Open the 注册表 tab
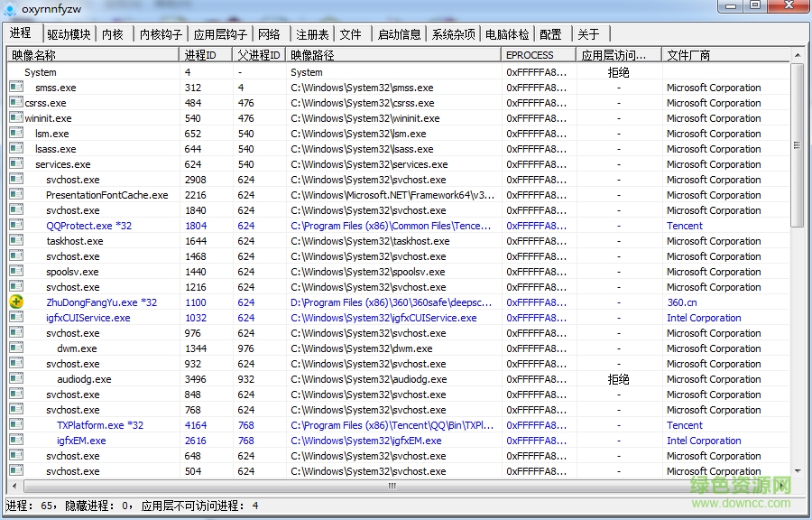The height and width of the screenshot is (520, 812). (x=311, y=33)
